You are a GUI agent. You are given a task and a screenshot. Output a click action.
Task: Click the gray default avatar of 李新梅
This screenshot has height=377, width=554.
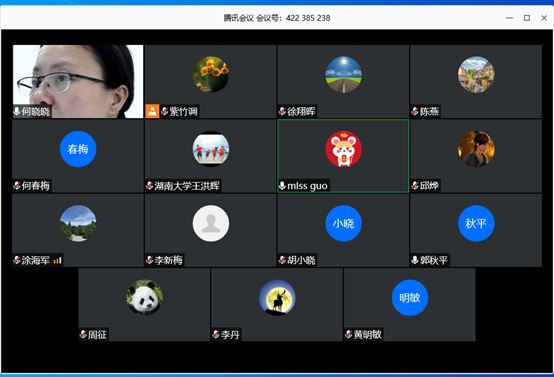pyautogui.click(x=211, y=223)
